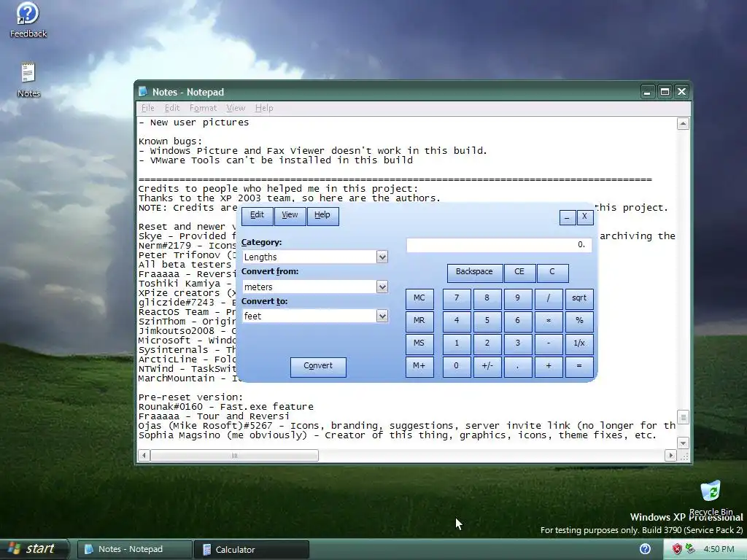Click the 0 key in Calculator

tap(457, 367)
